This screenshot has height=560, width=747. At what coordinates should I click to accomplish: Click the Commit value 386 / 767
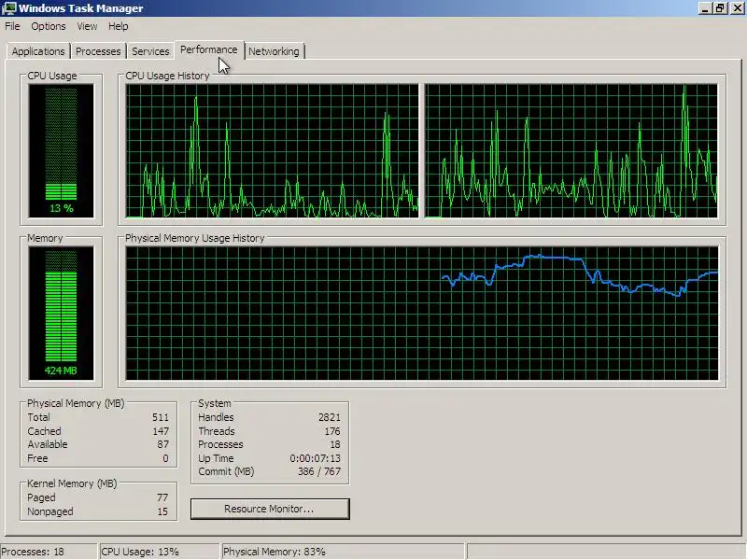pos(319,472)
